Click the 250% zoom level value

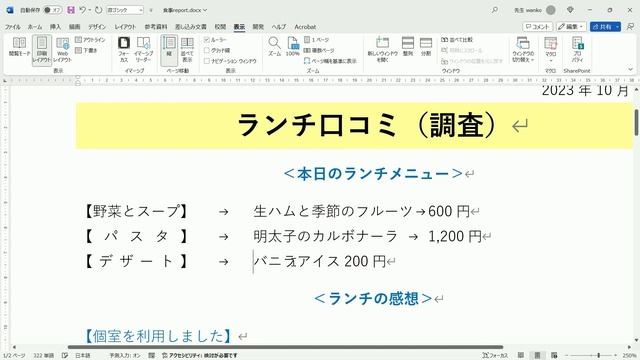coord(630,356)
